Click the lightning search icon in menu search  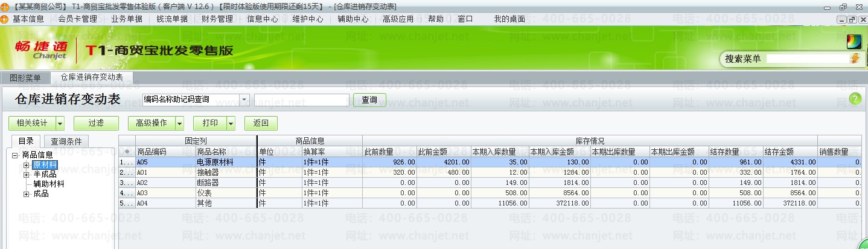[x=854, y=59]
